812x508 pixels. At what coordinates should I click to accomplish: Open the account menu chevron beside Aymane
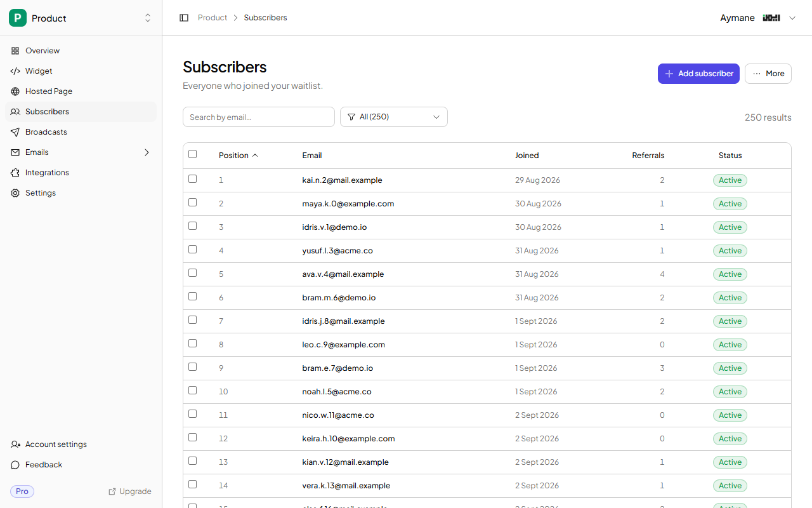coord(792,18)
